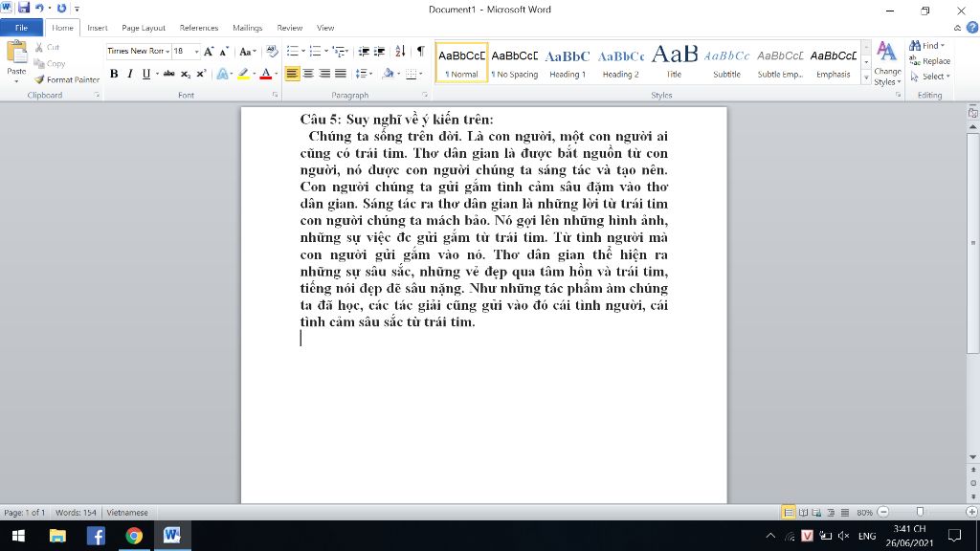Open the File tab
This screenshot has height=551, width=980.
coord(21,28)
